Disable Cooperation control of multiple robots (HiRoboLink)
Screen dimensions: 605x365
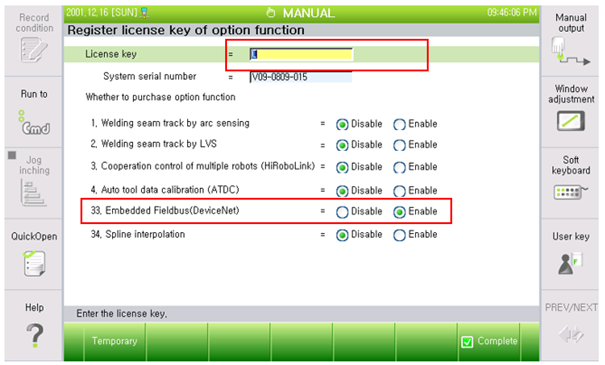coord(342,167)
